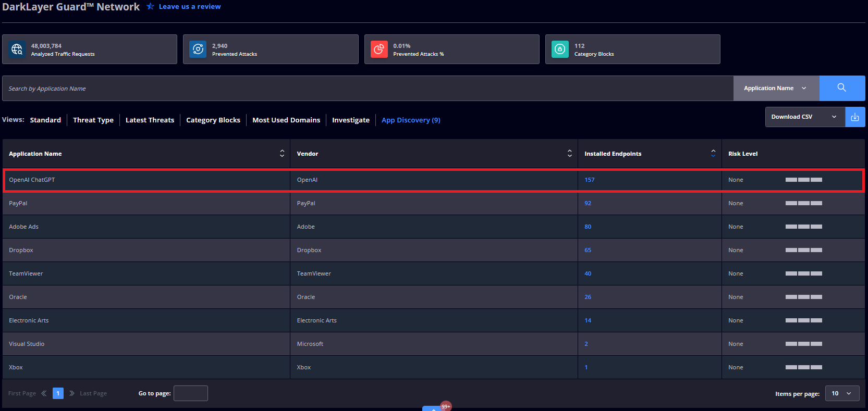This screenshot has width=868, height=411.
Task: Click the Go to page input box
Action: pyautogui.click(x=191, y=393)
